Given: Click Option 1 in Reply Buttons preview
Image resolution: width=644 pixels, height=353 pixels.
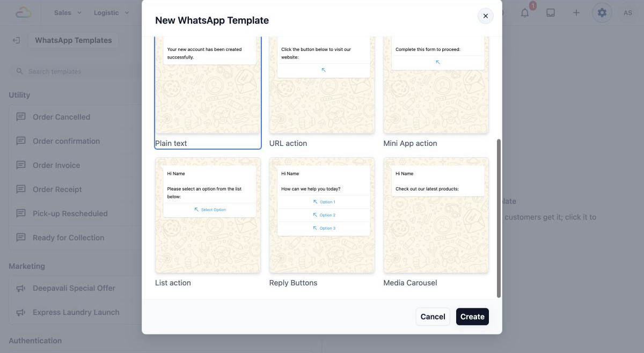Looking at the screenshot, I should click(324, 202).
